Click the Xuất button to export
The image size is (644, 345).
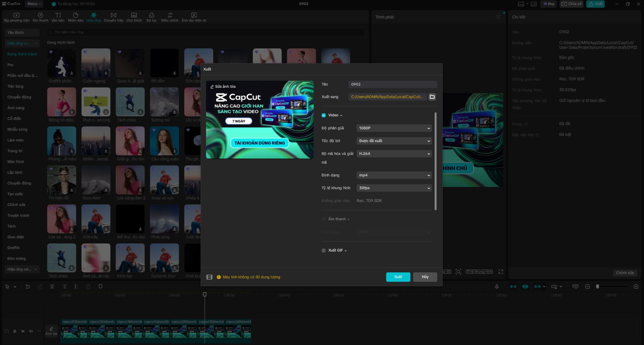(x=398, y=277)
